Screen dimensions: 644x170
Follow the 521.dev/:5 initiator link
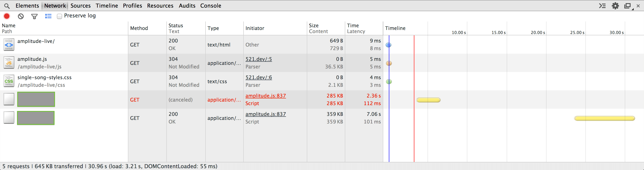pyautogui.click(x=258, y=59)
